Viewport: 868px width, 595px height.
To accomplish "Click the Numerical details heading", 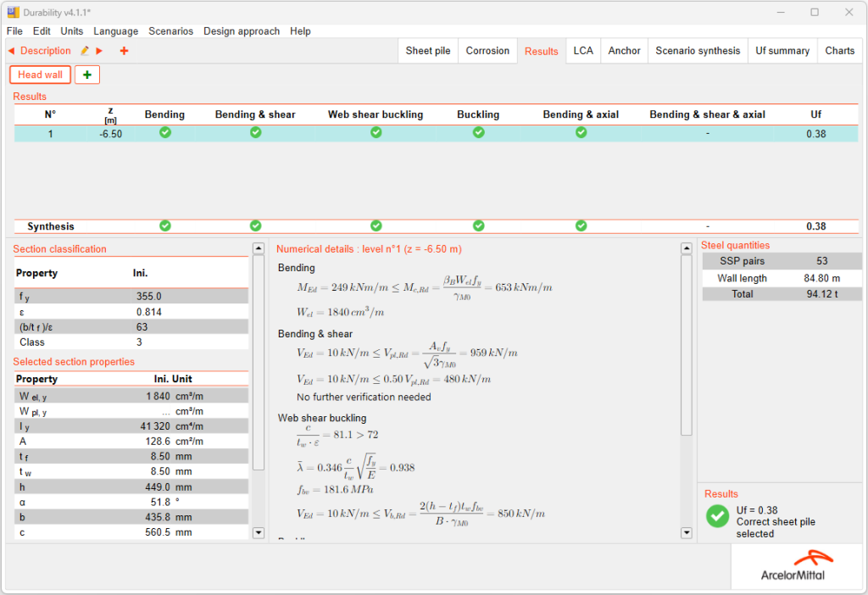I will coord(369,249).
